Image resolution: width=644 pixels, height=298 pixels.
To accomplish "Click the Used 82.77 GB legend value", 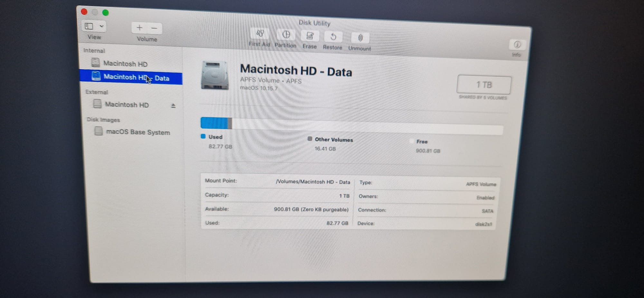I will click(220, 146).
